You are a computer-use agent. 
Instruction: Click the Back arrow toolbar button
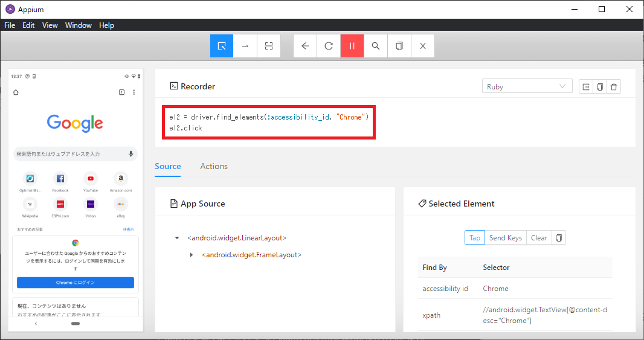(x=305, y=46)
